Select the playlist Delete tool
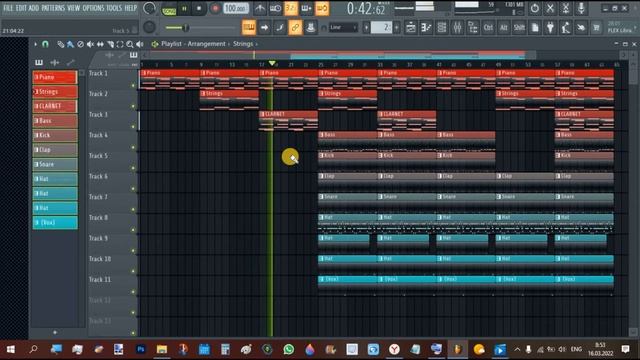The height and width of the screenshot is (360, 640). [x=80, y=44]
